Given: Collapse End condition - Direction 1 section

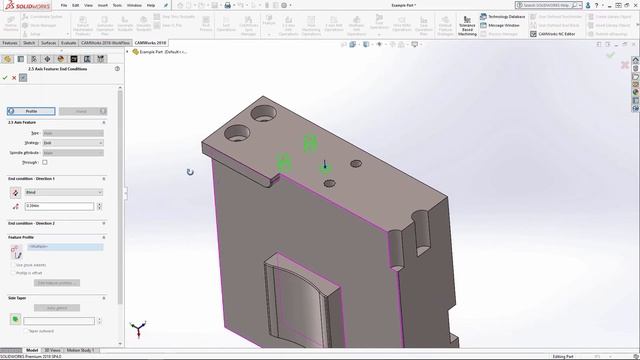Looking at the screenshot, I should click(104, 179).
